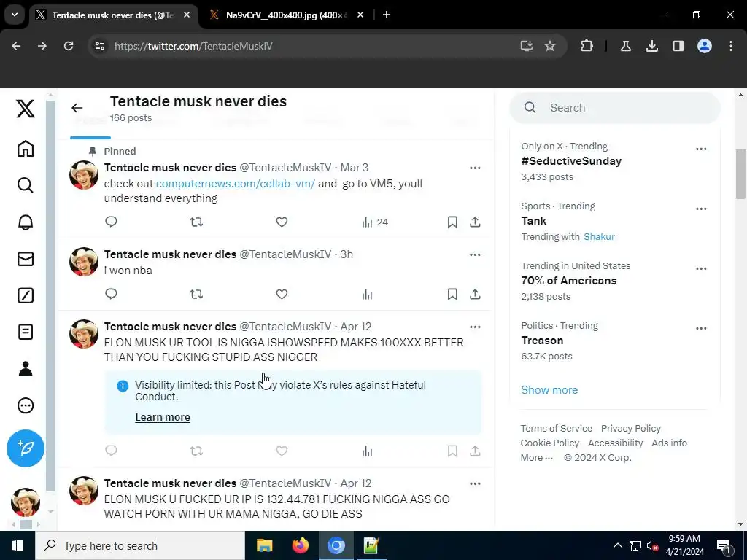Share the pinned post

475,222
